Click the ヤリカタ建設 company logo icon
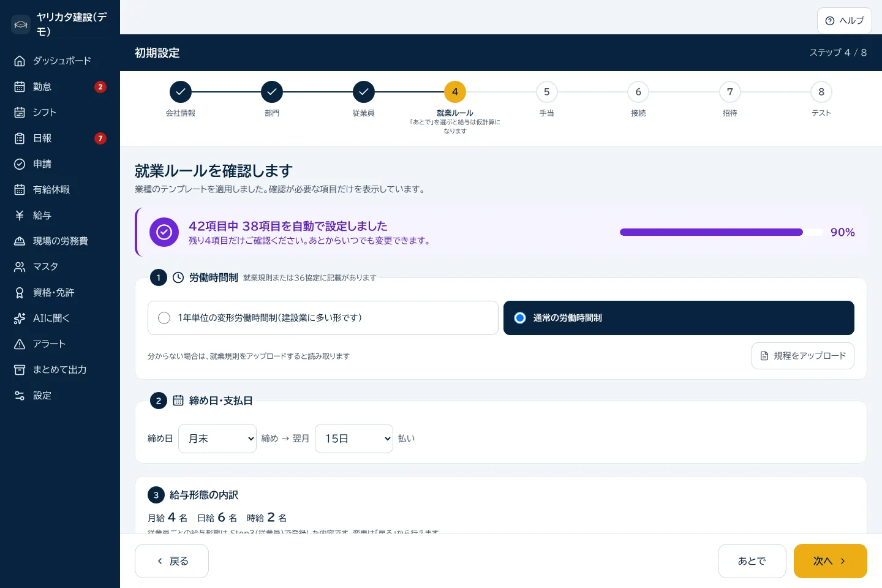 [21, 24]
